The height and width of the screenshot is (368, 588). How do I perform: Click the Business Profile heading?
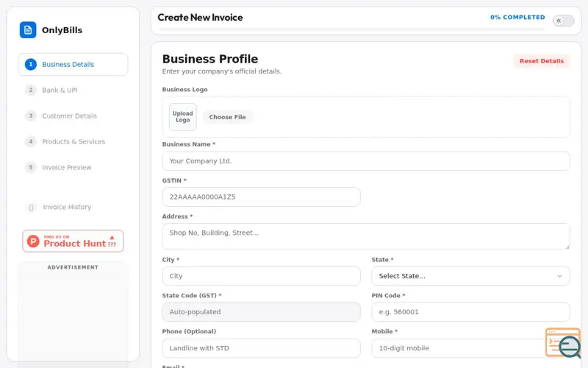210,59
